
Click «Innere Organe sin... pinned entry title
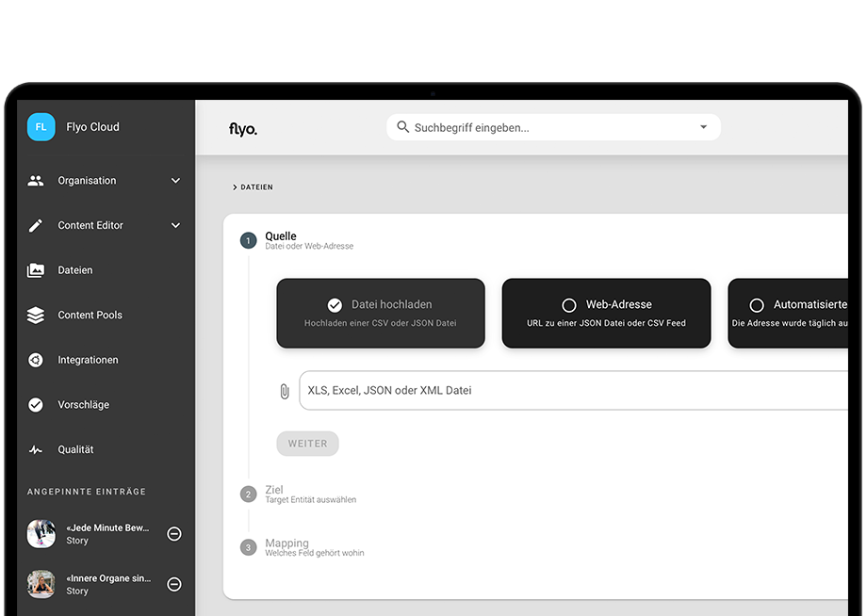pos(108,578)
